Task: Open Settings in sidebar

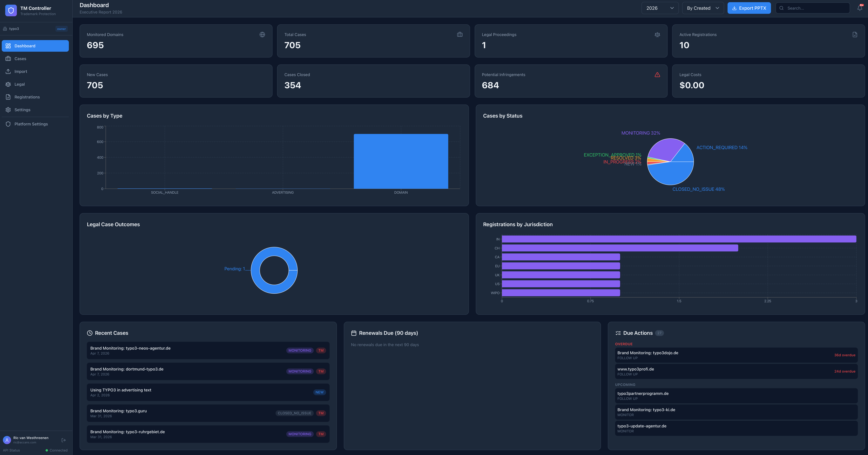Action: tap(35, 110)
